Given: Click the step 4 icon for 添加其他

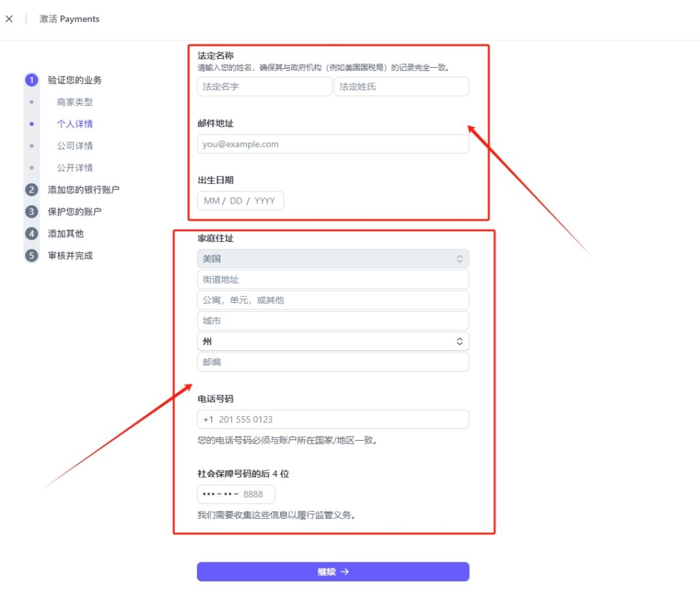Looking at the screenshot, I should click(x=31, y=233).
